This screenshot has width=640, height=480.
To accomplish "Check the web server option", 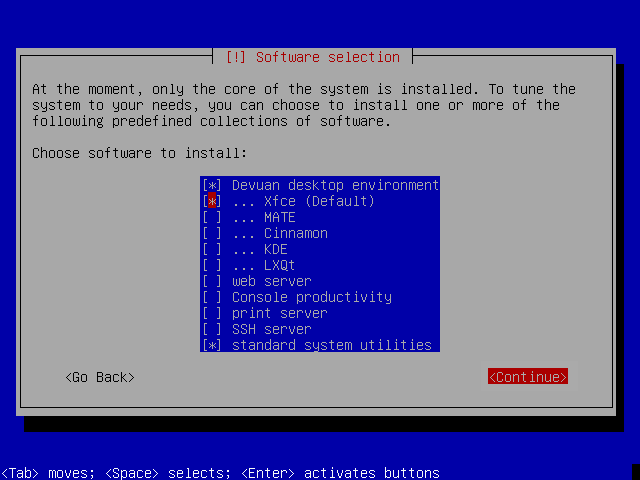I will click(212, 281).
